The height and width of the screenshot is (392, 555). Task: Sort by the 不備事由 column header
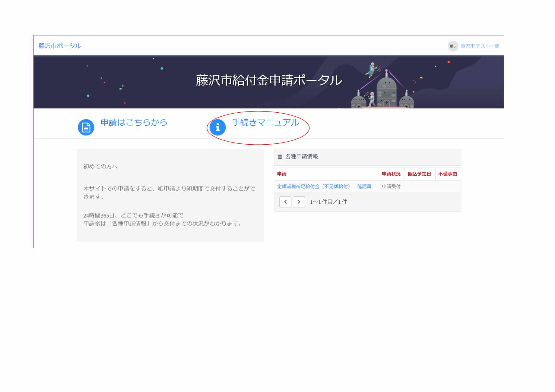(x=448, y=174)
